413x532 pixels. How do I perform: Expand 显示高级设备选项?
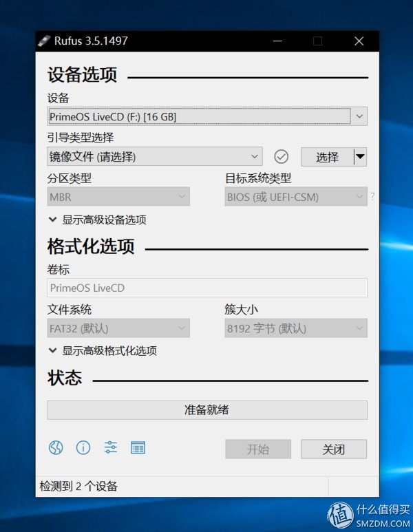97,220
